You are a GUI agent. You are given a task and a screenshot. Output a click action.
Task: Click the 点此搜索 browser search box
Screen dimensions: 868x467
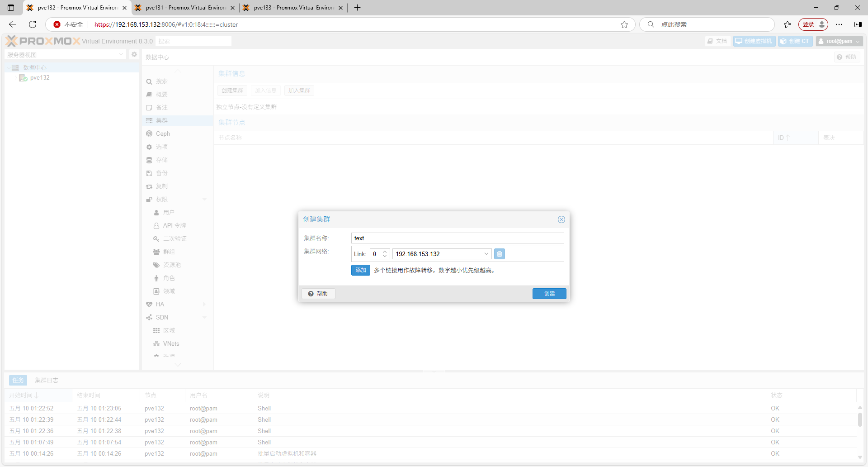[708, 24]
